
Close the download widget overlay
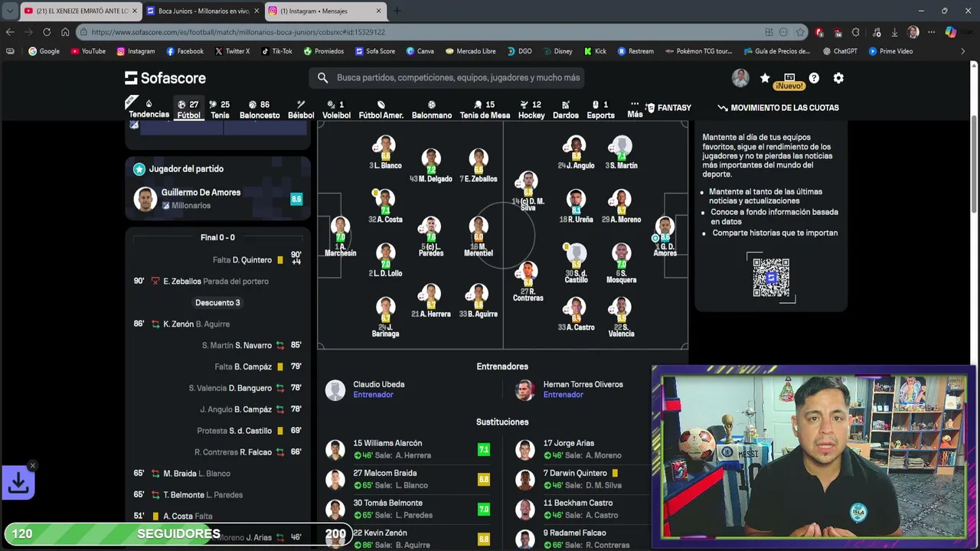point(32,465)
